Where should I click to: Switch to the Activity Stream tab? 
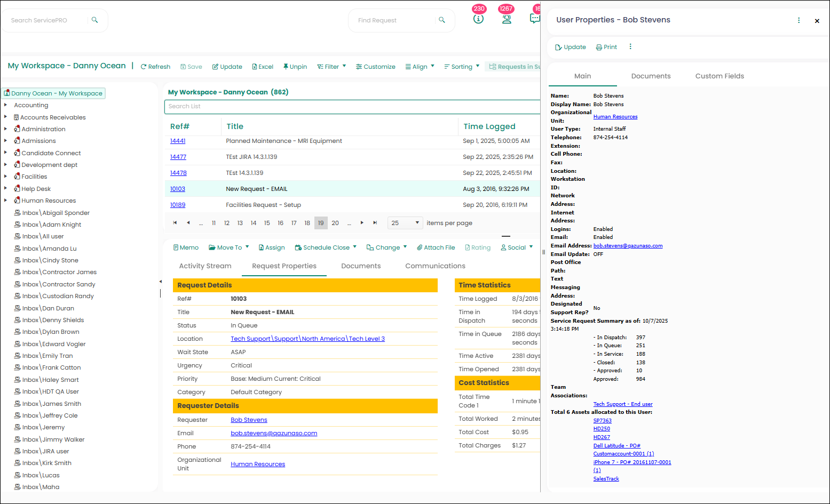coord(205,266)
